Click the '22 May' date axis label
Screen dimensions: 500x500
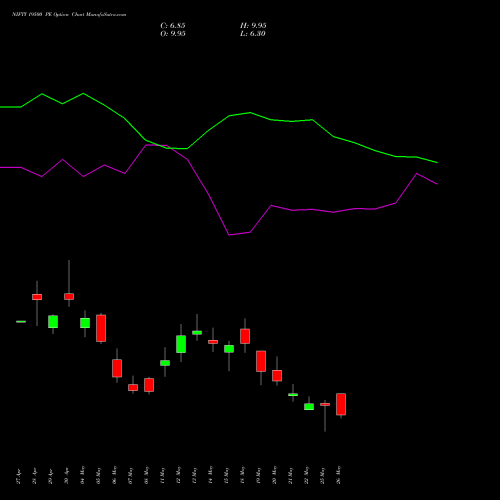point(307,475)
